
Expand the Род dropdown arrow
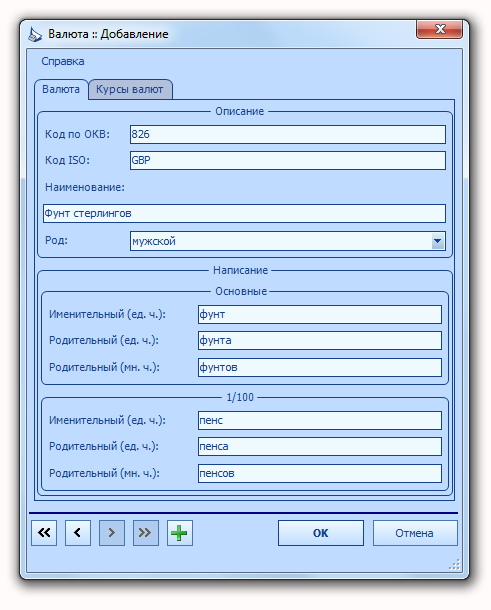pyautogui.click(x=438, y=241)
